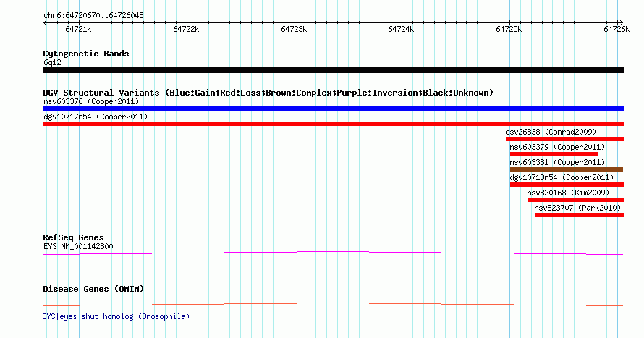The height and width of the screenshot is (338, 644).
Task: Click the 64724k ruler tick label
Action: (401, 29)
